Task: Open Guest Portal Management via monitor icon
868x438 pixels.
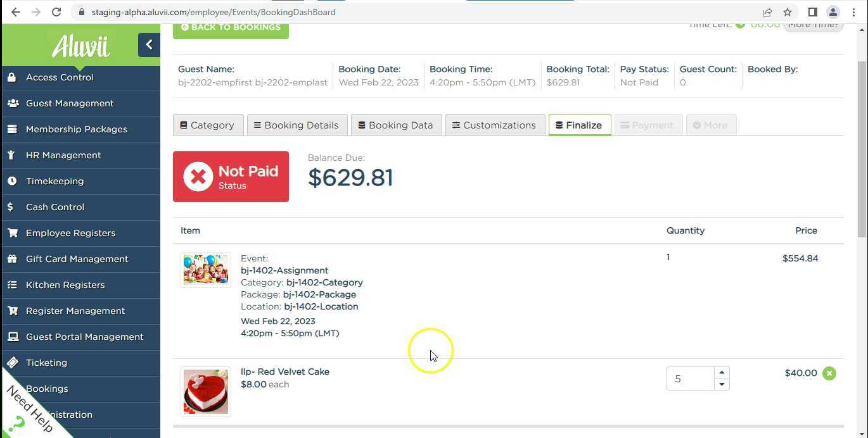Action: [x=13, y=337]
